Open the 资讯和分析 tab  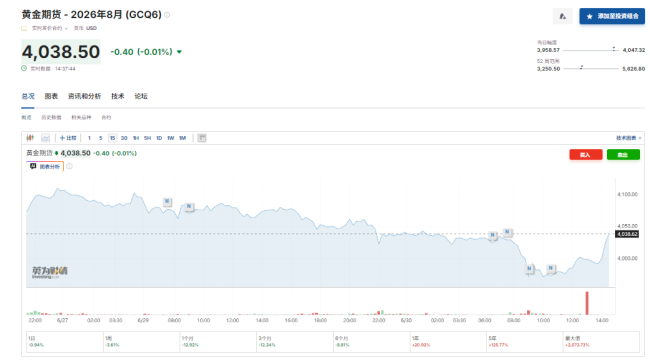tap(85, 96)
